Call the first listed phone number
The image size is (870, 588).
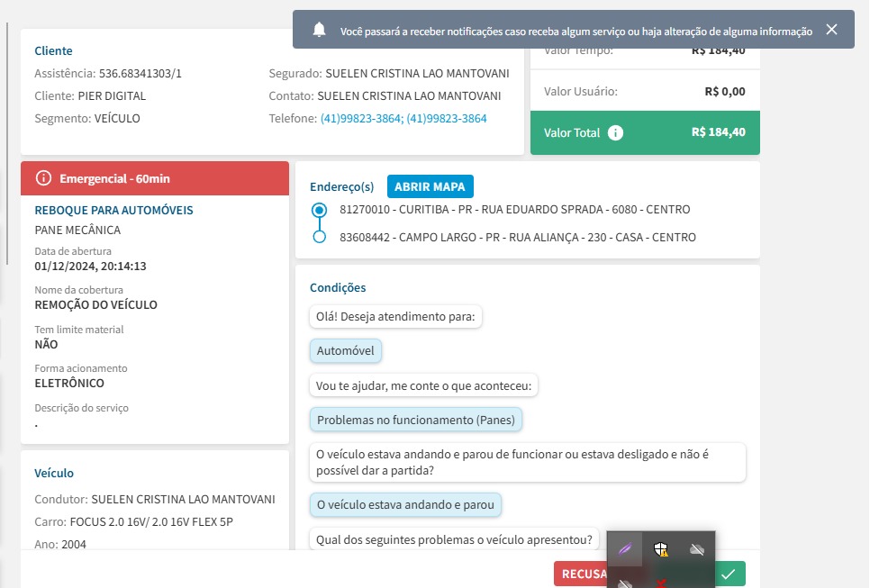pyautogui.click(x=360, y=118)
